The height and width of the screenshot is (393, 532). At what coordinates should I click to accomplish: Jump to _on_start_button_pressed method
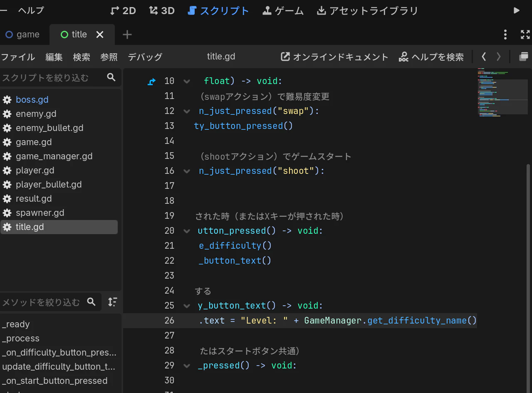tap(54, 381)
